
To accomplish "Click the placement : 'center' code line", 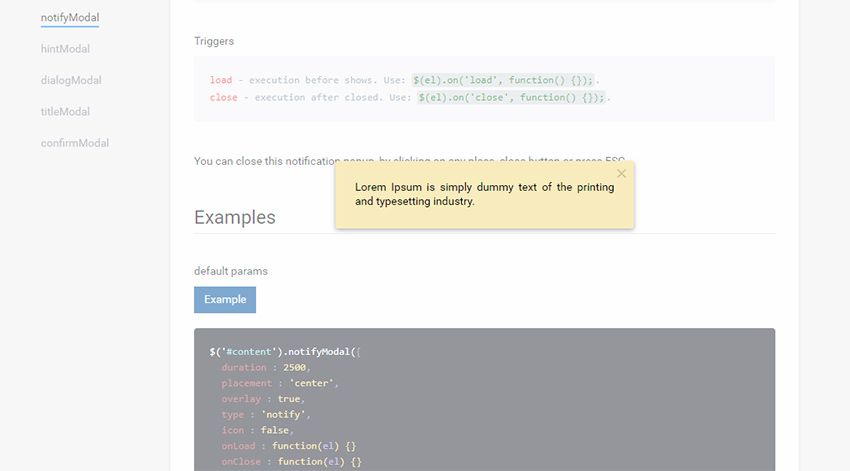I will click(280, 383).
